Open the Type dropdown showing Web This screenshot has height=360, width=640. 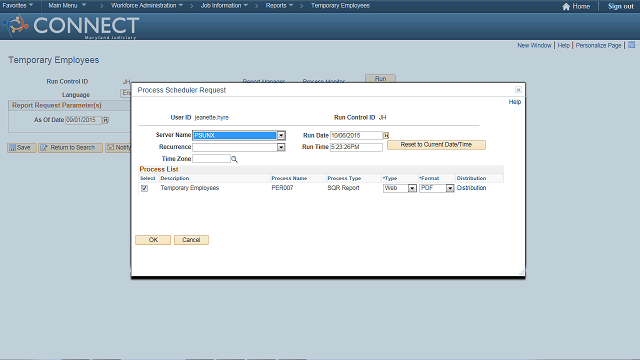pyautogui.click(x=412, y=188)
